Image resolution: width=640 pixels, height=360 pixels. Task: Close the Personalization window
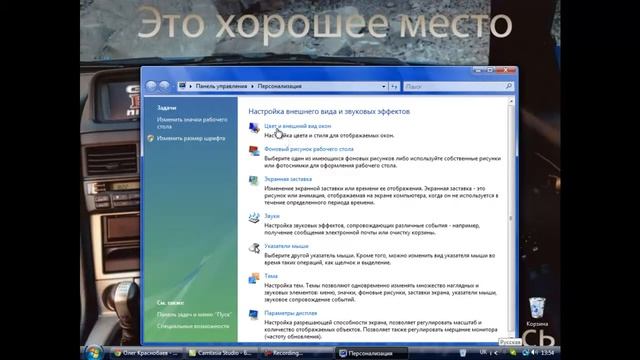click(506, 70)
